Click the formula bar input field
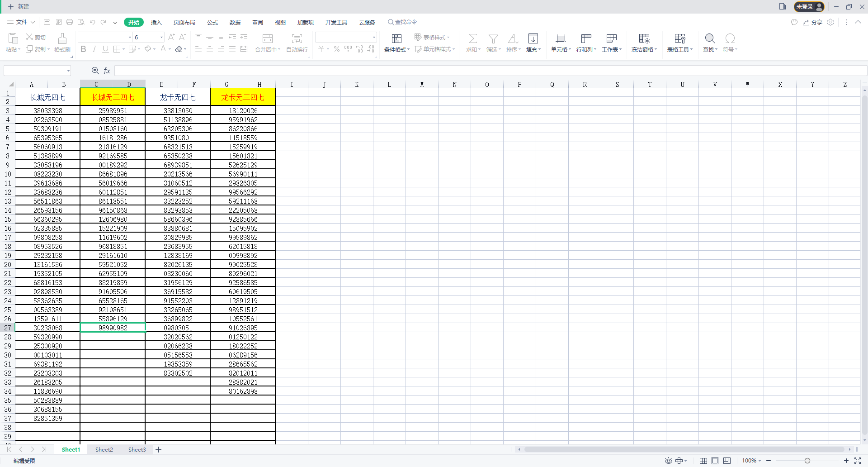Image resolution: width=868 pixels, height=467 pixels. [488, 71]
